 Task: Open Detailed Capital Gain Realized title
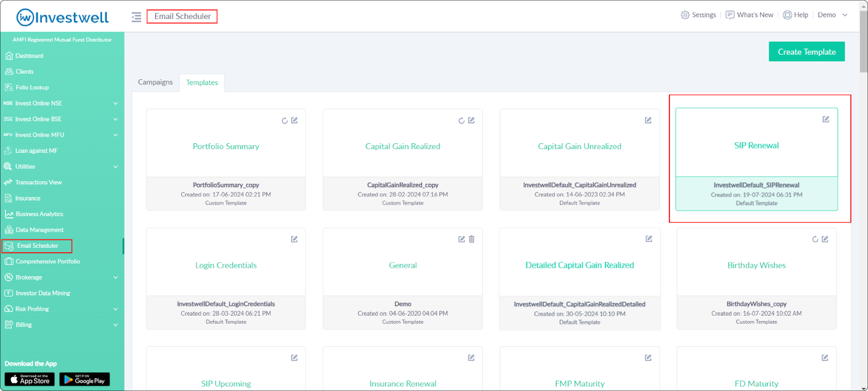579,265
